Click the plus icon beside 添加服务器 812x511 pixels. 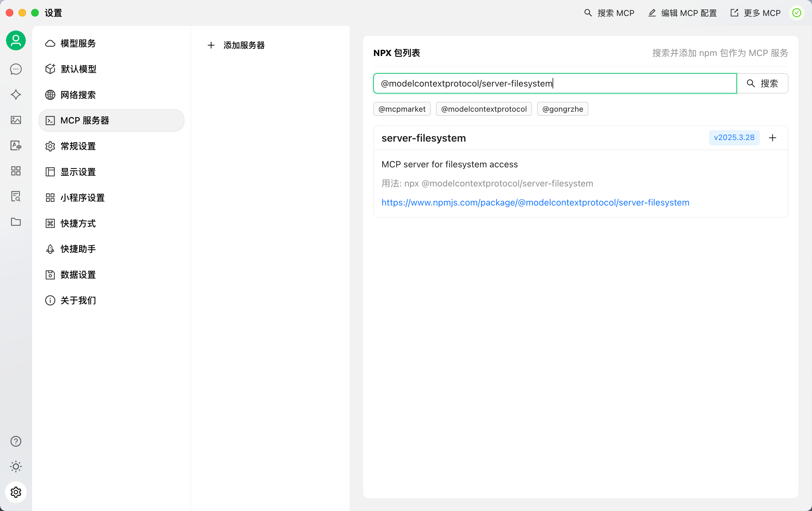[x=211, y=45]
